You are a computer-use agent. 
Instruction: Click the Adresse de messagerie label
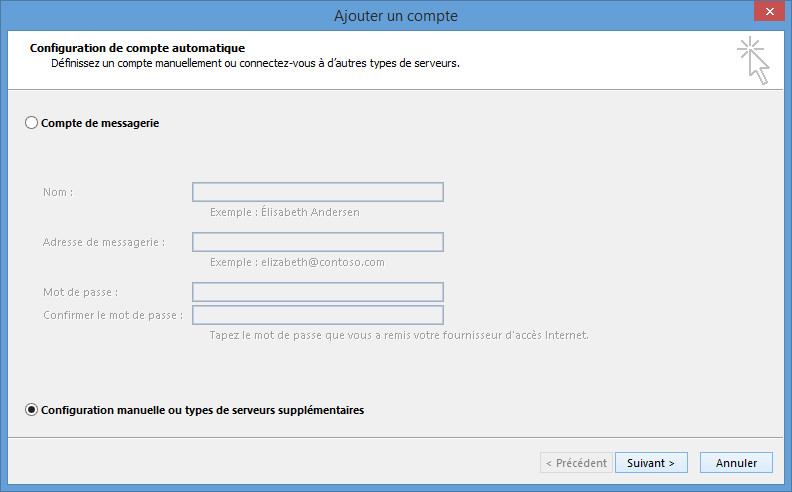(103, 242)
